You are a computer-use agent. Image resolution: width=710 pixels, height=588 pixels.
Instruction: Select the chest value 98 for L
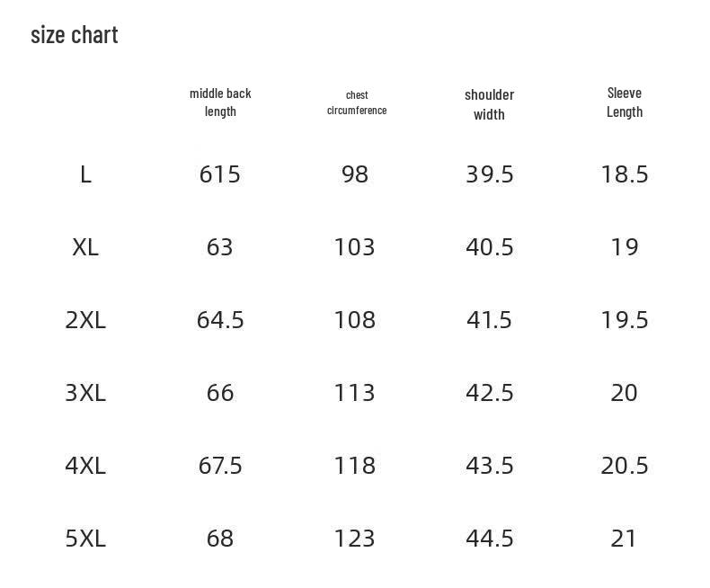355,174
